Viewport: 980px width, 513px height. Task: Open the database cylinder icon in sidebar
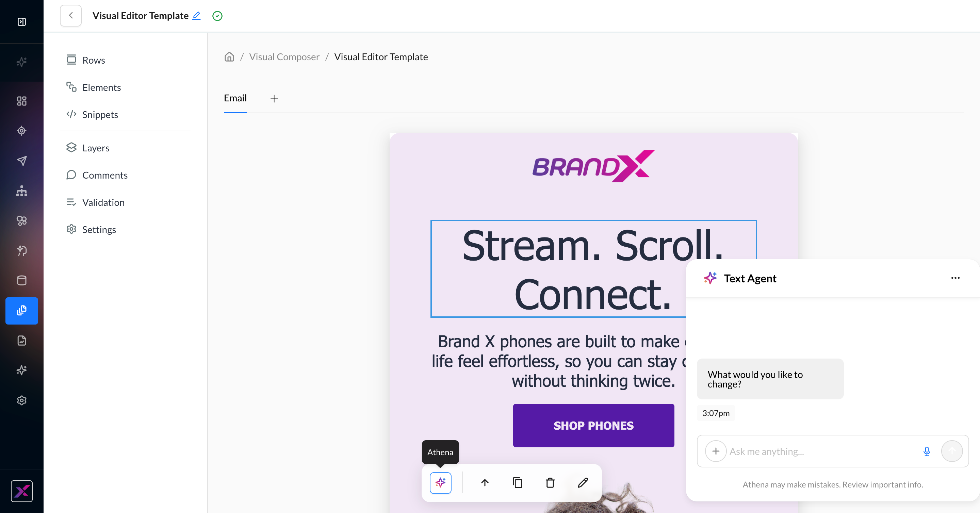click(22, 281)
